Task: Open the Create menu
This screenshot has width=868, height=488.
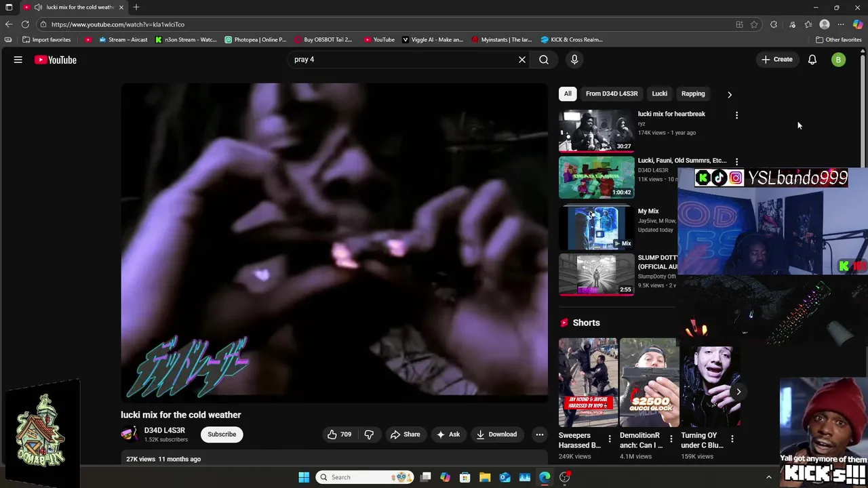Action: pyautogui.click(x=777, y=60)
